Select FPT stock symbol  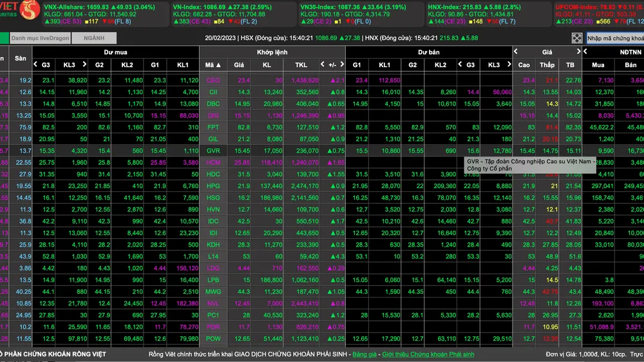[x=213, y=128]
